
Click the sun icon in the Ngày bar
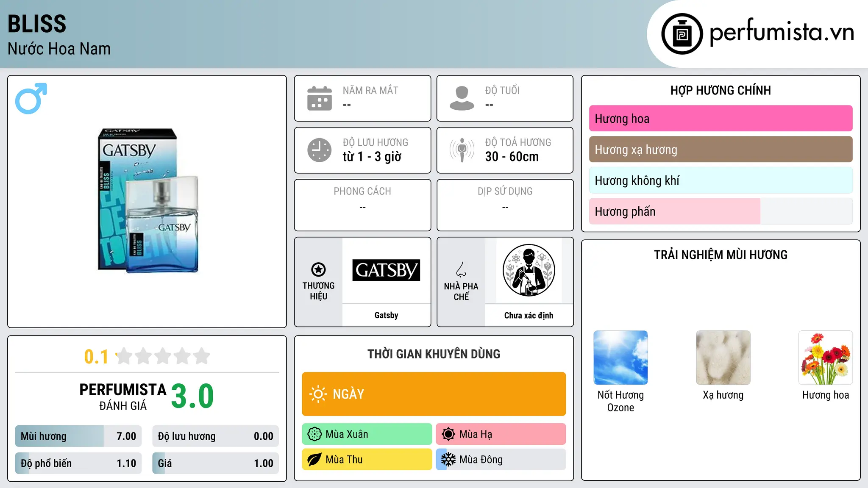[x=318, y=394]
